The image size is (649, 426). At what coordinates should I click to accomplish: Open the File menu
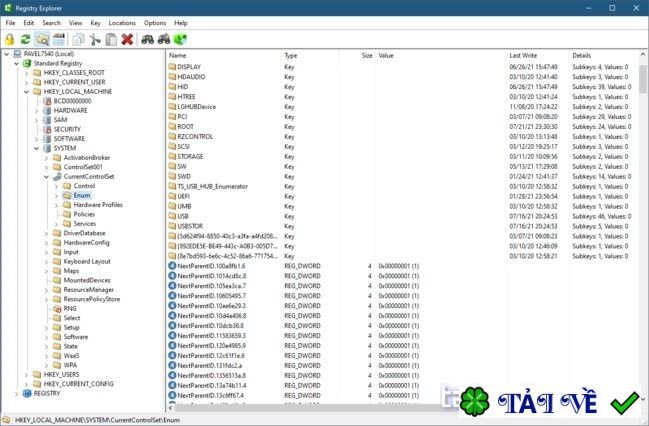pyautogui.click(x=10, y=23)
